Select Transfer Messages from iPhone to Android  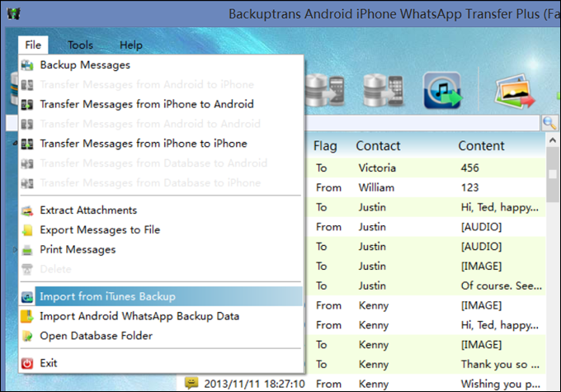[x=161, y=104]
